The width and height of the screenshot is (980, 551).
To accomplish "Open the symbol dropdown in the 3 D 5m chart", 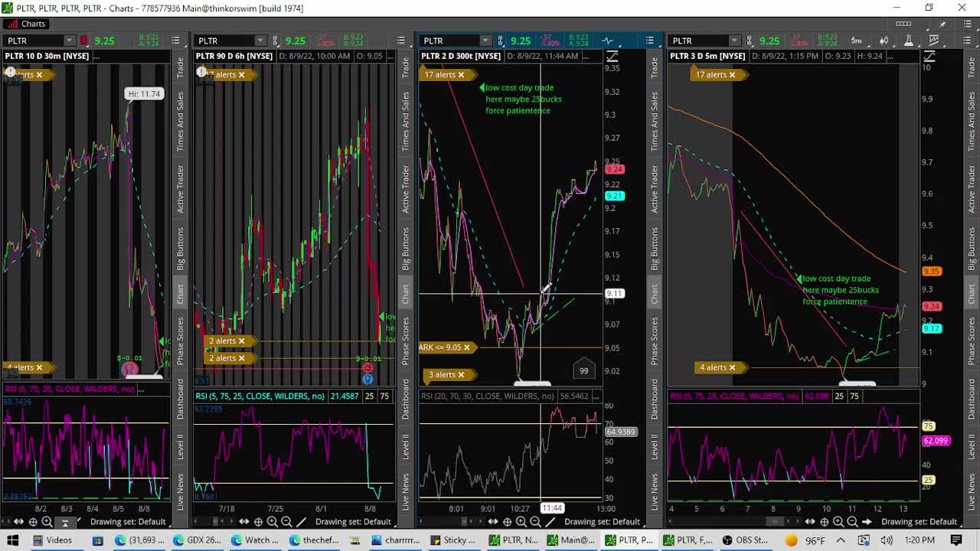I will click(734, 41).
